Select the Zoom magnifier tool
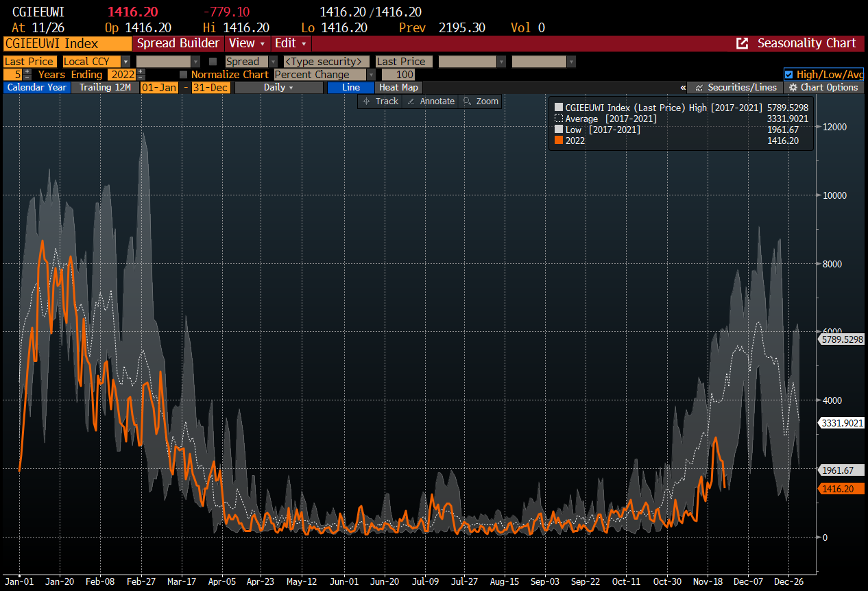 pos(481,101)
